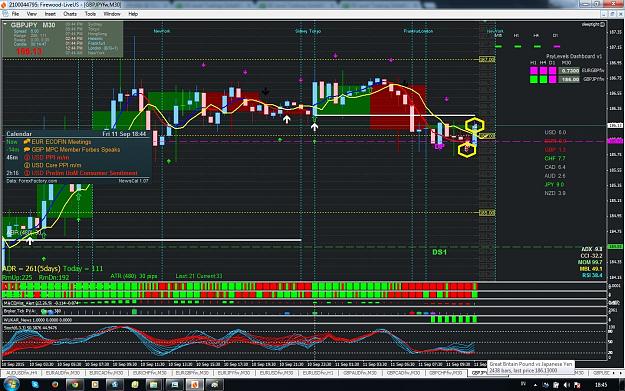Switch to the EURUSDfw,M30 chart tab
This screenshot has height=391, width=625.
tap(277, 373)
